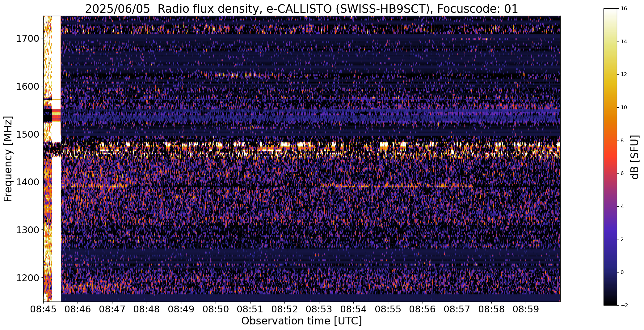The height and width of the screenshot is (330, 644).
Task: Click the 08:57 time tick label
Action: click(457, 309)
